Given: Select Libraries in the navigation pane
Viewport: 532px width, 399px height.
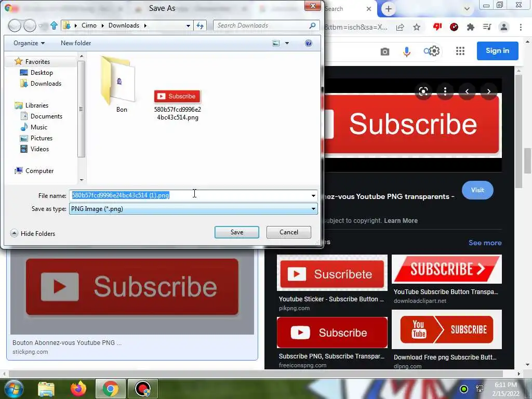Looking at the screenshot, I should 37,105.
